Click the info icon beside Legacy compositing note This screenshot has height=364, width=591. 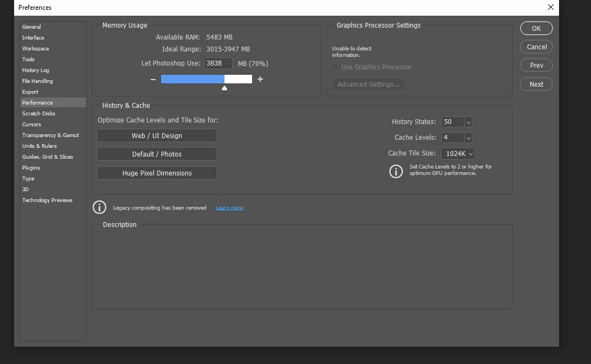100,207
